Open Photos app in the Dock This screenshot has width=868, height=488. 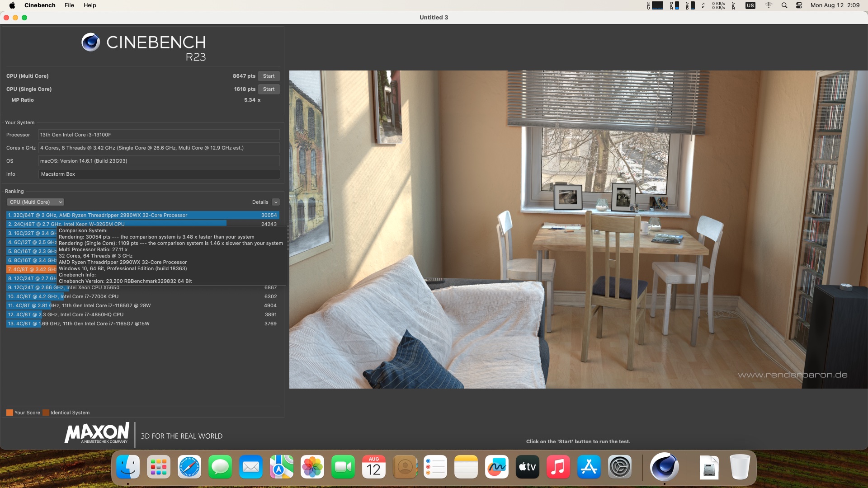point(312,467)
